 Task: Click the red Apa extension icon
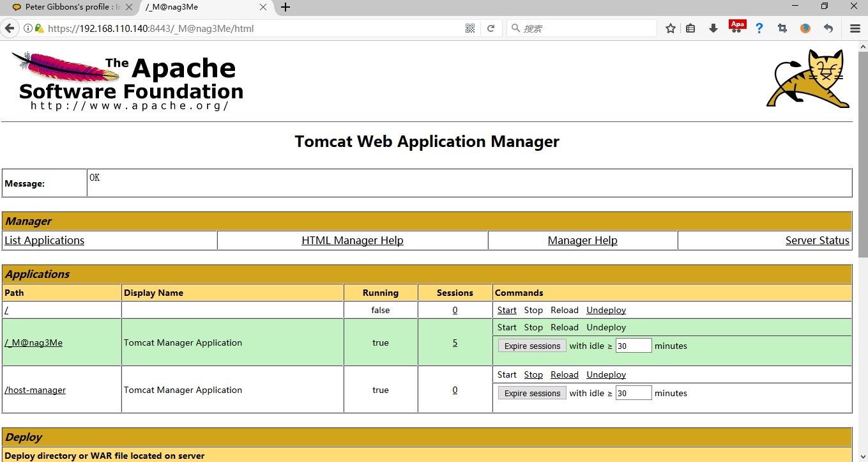tap(737, 27)
